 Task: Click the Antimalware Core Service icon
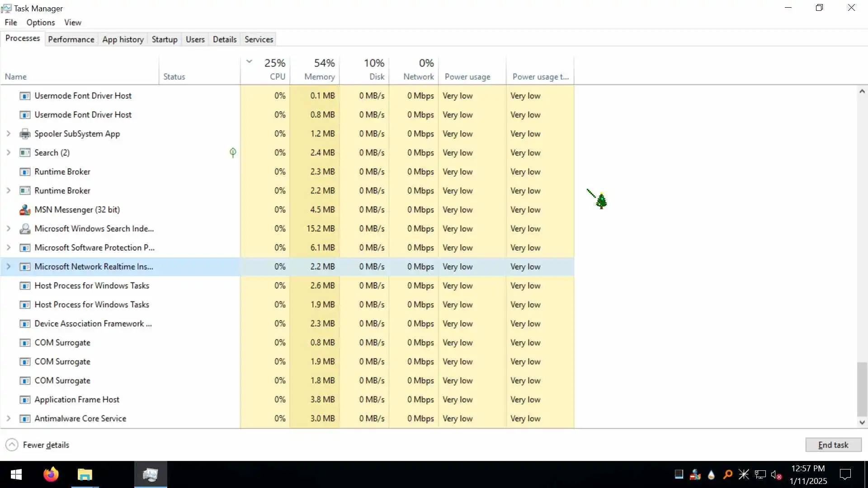25,418
